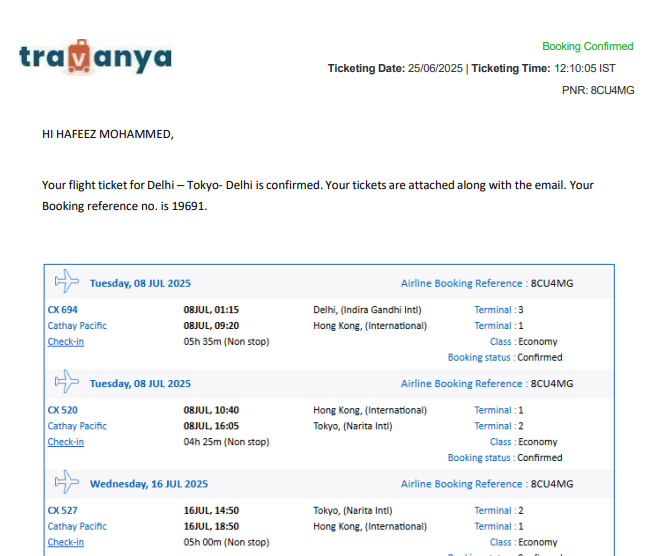Click flight number CX 520
Image resolution: width=649 pixels, height=556 pixels.
[x=62, y=410]
